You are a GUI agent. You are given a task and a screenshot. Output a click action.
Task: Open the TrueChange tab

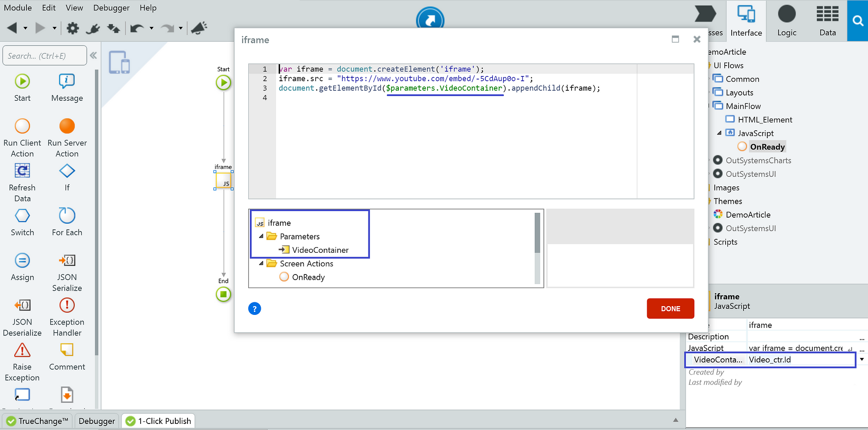38,421
